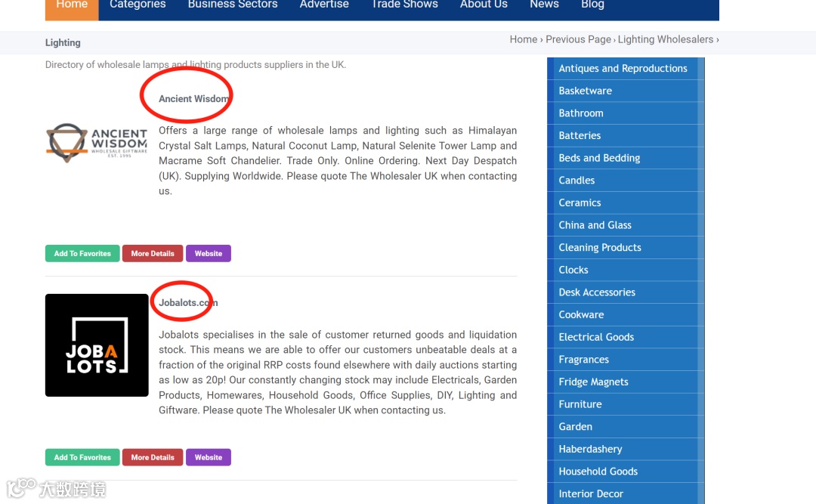Open the Trade Shows menu item

pyautogui.click(x=404, y=5)
